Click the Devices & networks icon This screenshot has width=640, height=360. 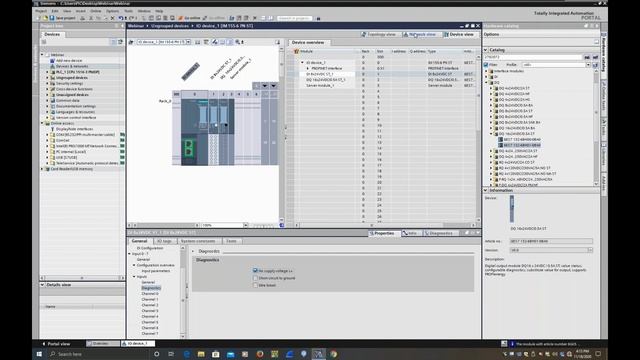point(52,66)
